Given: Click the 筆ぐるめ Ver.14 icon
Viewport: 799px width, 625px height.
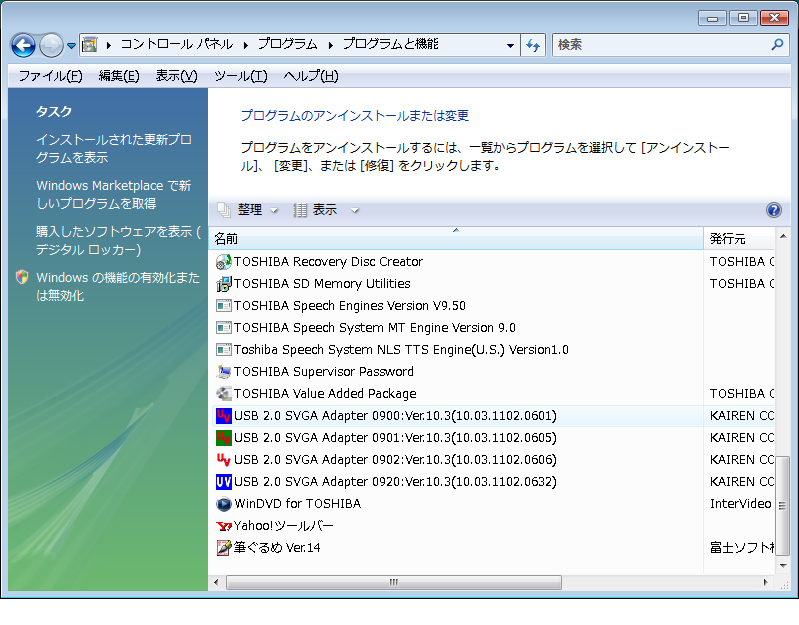Looking at the screenshot, I should coord(223,548).
